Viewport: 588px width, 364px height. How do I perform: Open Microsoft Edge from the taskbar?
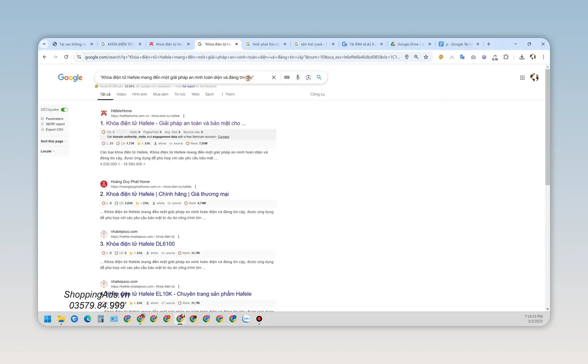click(88, 319)
